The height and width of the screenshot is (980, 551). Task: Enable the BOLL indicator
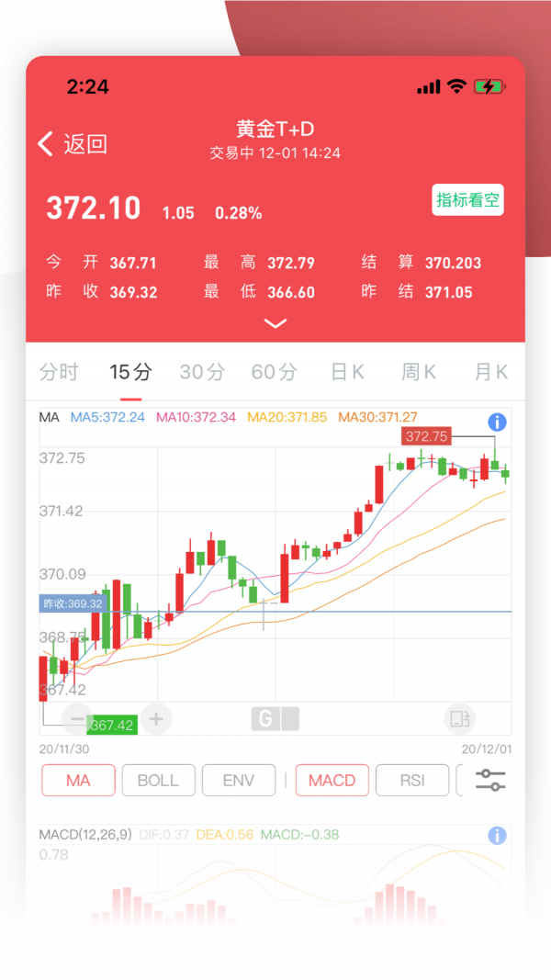(x=158, y=780)
